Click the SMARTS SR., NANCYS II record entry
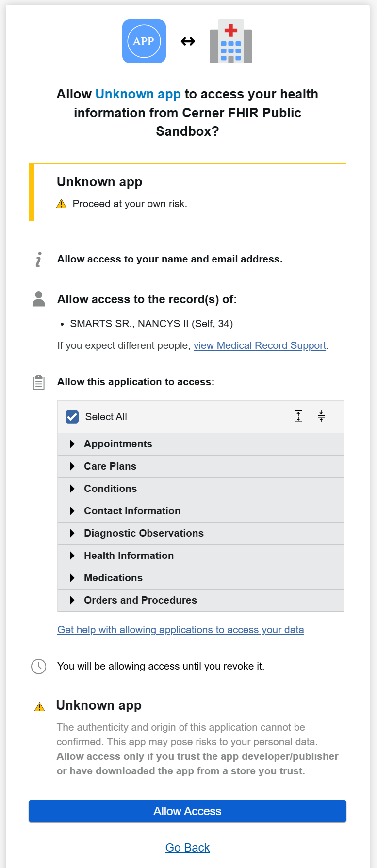Viewport: 377px width, 868px height. (151, 324)
